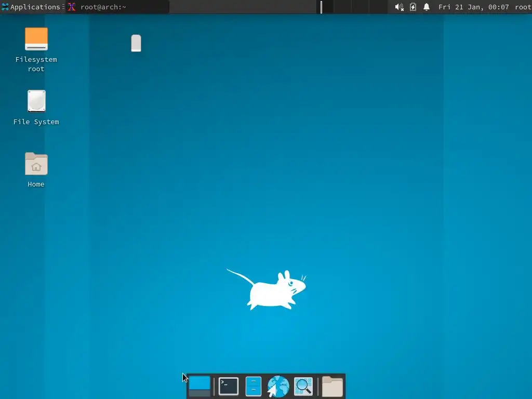Launch the Web Browser globe icon in the dock

(278, 386)
